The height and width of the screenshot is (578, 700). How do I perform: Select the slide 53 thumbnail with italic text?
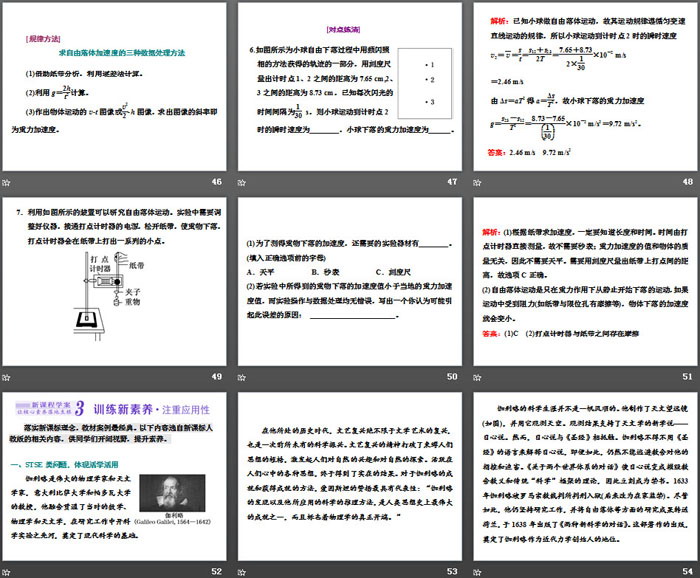click(x=349, y=474)
